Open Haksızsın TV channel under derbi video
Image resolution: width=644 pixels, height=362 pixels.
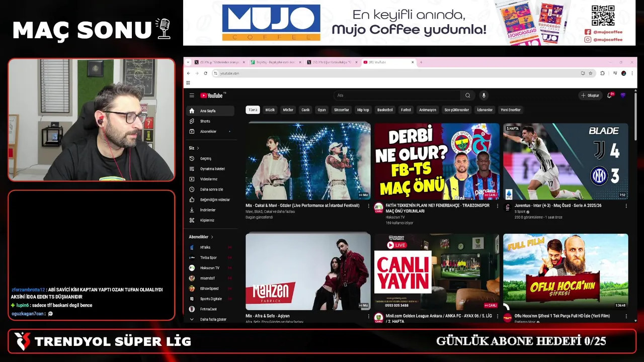click(x=395, y=217)
